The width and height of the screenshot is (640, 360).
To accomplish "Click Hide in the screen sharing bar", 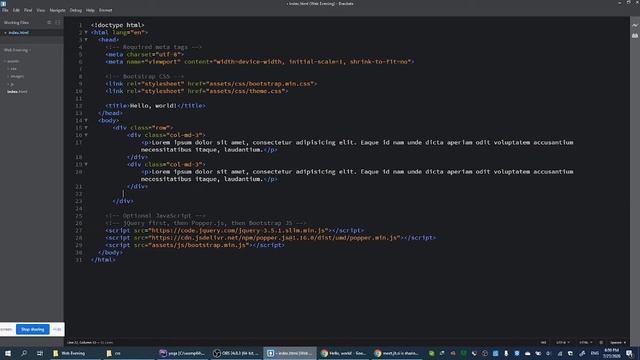I will 57,329.
